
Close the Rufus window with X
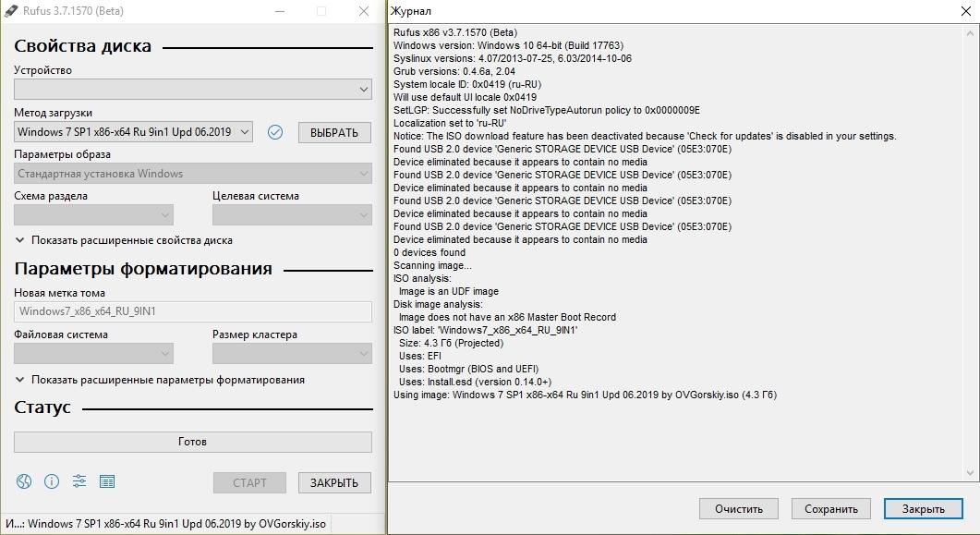[364, 11]
